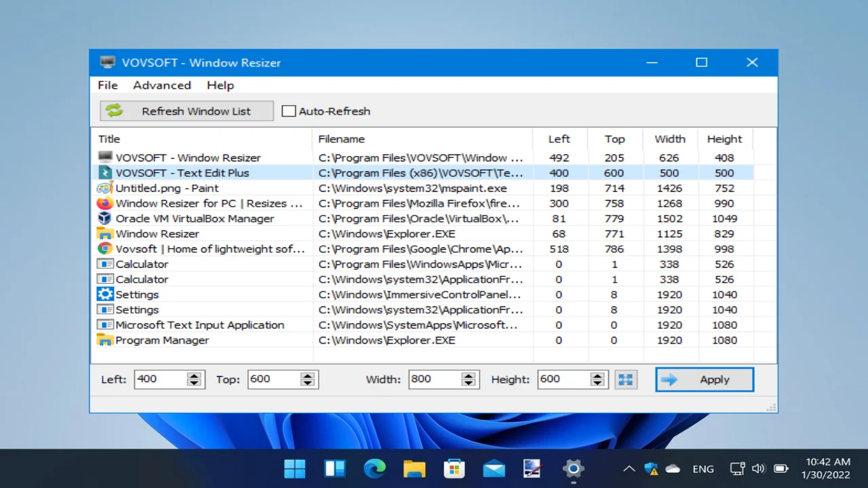Increase Top value with up arrow
868x488 pixels.
(x=308, y=375)
